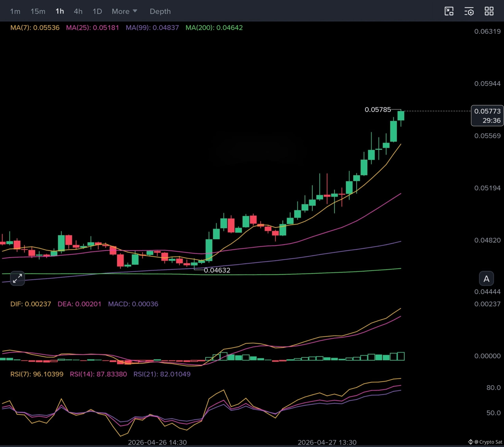Screen dimensions: 504x447
Task: Click the MA(7) indicator label
Action: (x=35, y=27)
